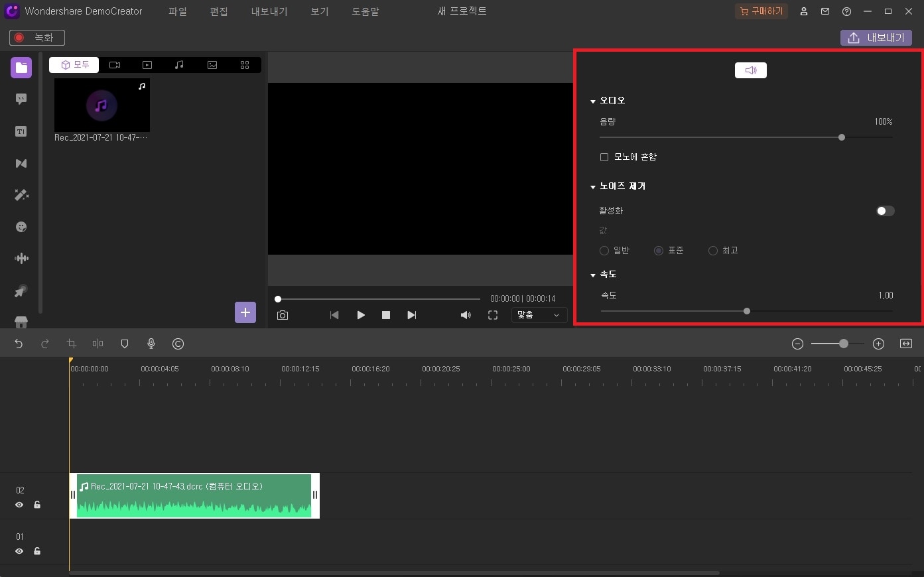This screenshot has width=924, height=577.
Task: Click the undo arrow in timeline toolbar
Action: pos(19,344)
